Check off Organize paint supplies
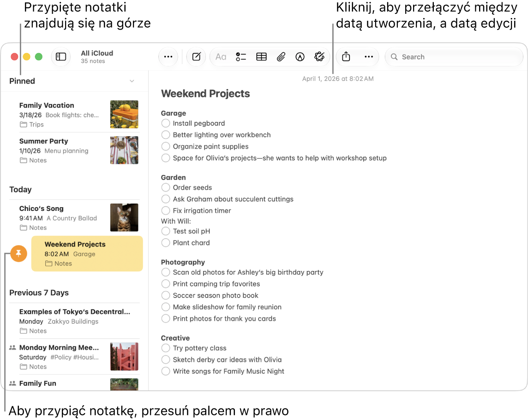This screenshot has height=420, width=528. point(166,146)
